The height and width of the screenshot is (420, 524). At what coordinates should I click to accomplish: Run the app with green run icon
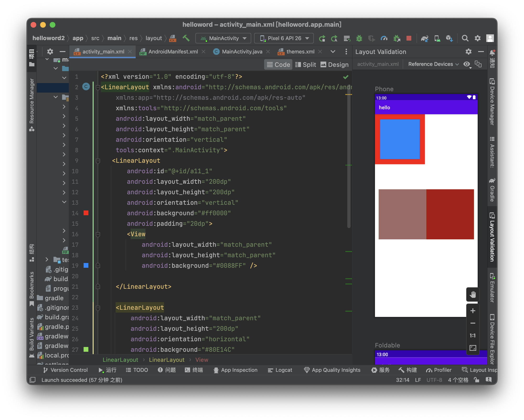[322, 38]
